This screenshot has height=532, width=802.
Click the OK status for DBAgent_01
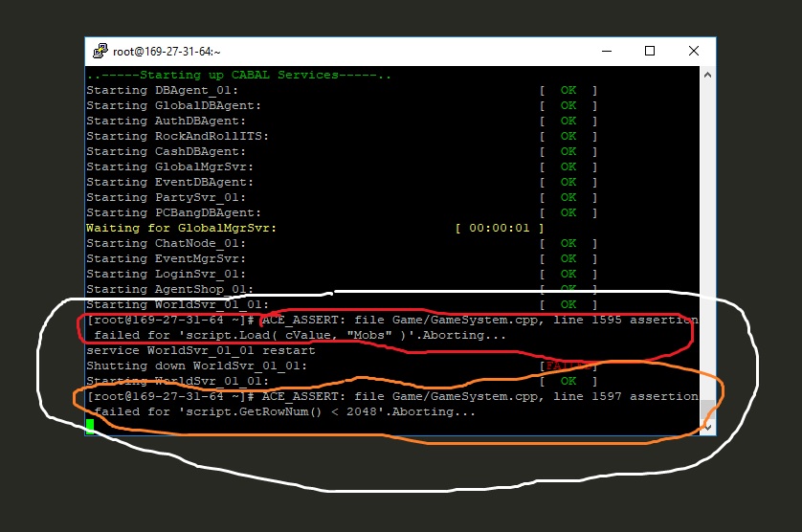[568, 91]
